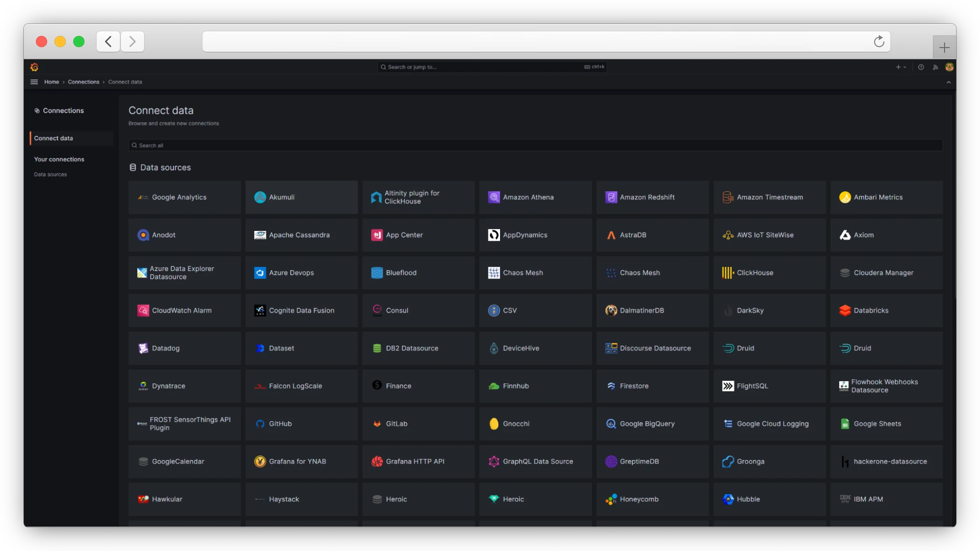Reload the page with the browser refresh icon

point(879,41)
